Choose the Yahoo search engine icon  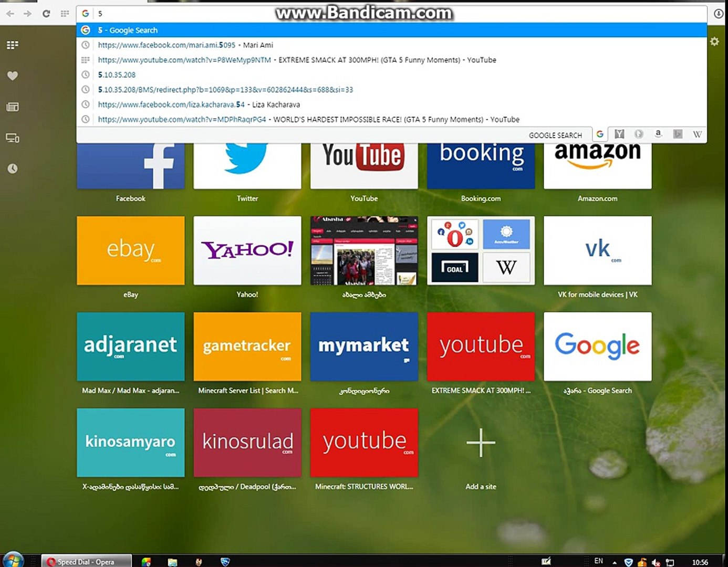(x=619, y=134)
